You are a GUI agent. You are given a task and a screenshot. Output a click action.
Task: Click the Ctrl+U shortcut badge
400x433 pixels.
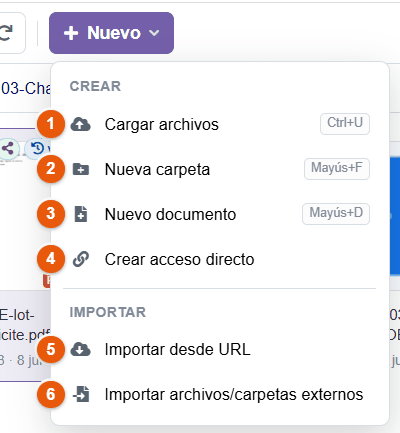[x=345, y=124]
